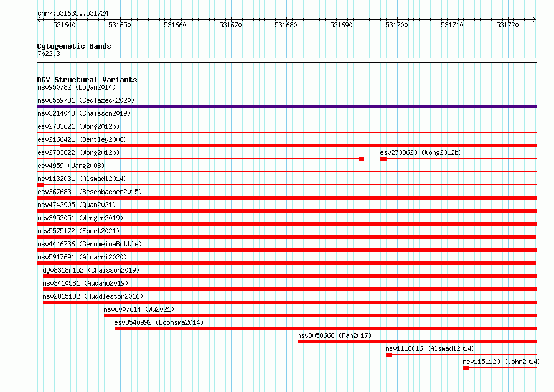The image size is (554, 392).
Task: Click the DGV Structural Variants track title
Action: pyautogui.click(x=87, y=80)
